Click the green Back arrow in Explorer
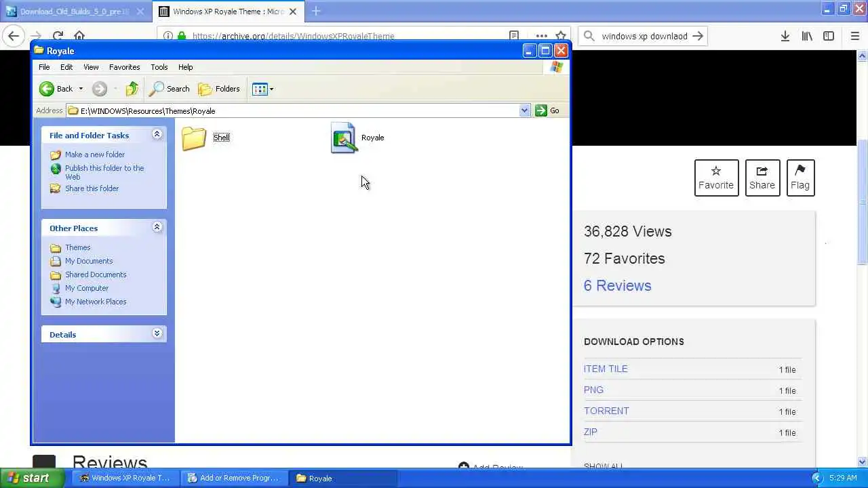This screenshot has width=868, height=488. 47,89
